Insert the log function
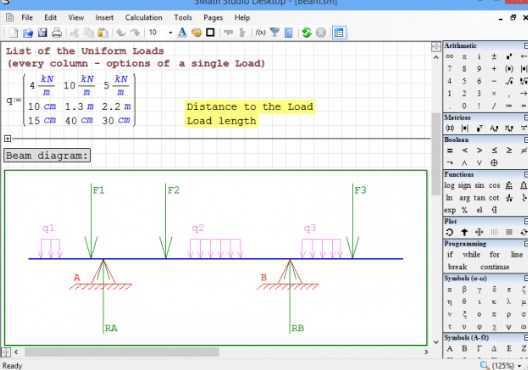 point(449,186)
